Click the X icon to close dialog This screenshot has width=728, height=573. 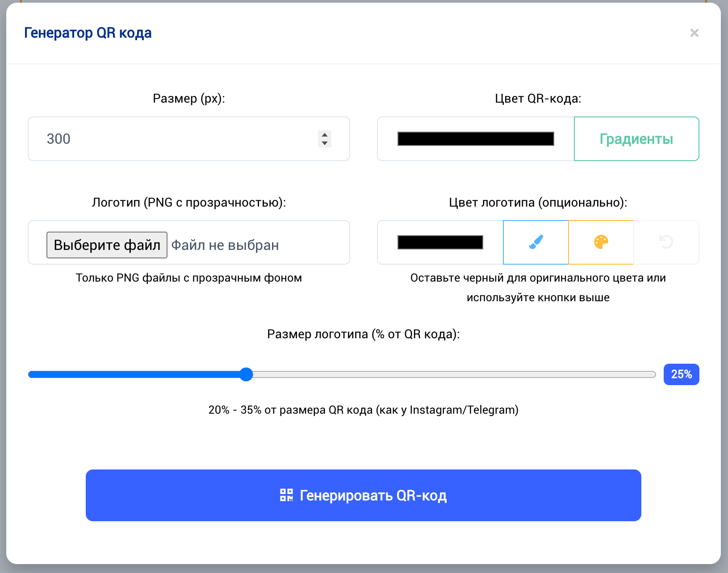click(695, 33)
